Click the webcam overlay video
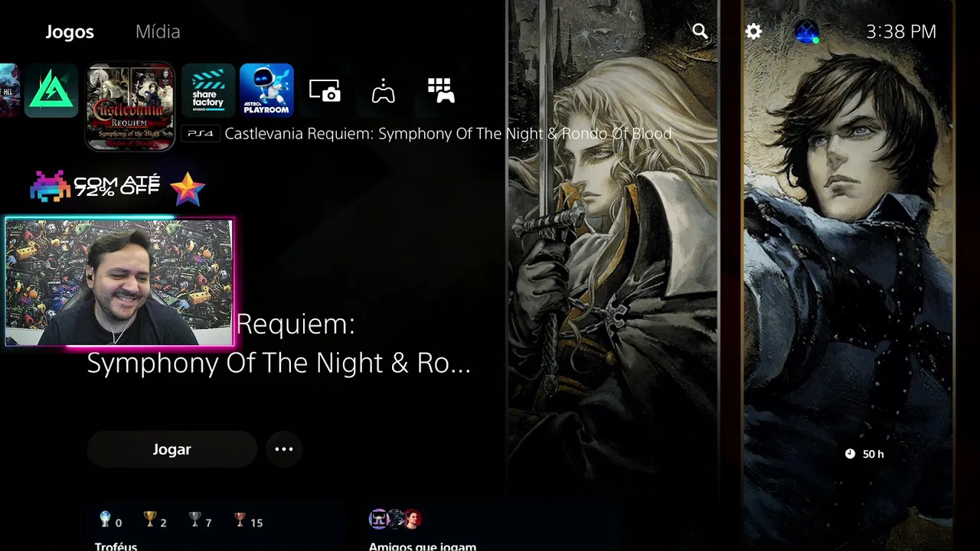This screenshot has width=980, height=551. pyautogui.click(x=119, y=282)
